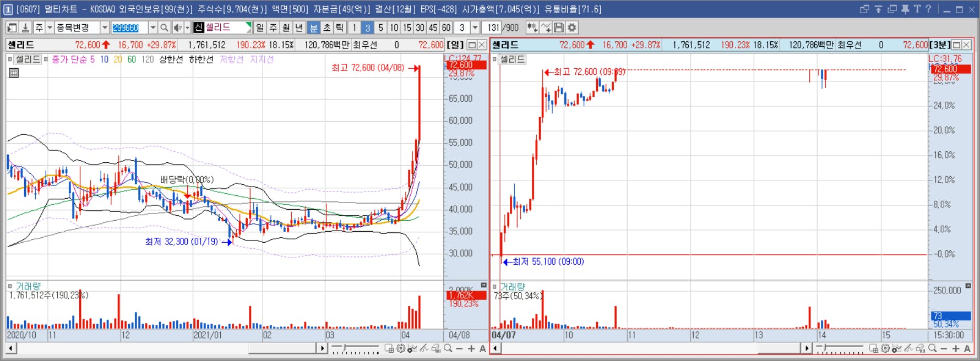Viewport: 980px width, 361px height.
Task: Click the 저항선 label on daily chart
Action: tap(231, 59)
